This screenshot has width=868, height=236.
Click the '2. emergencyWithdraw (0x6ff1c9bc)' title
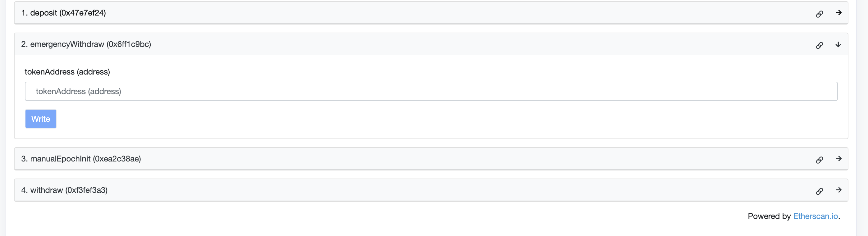(86, 44)
